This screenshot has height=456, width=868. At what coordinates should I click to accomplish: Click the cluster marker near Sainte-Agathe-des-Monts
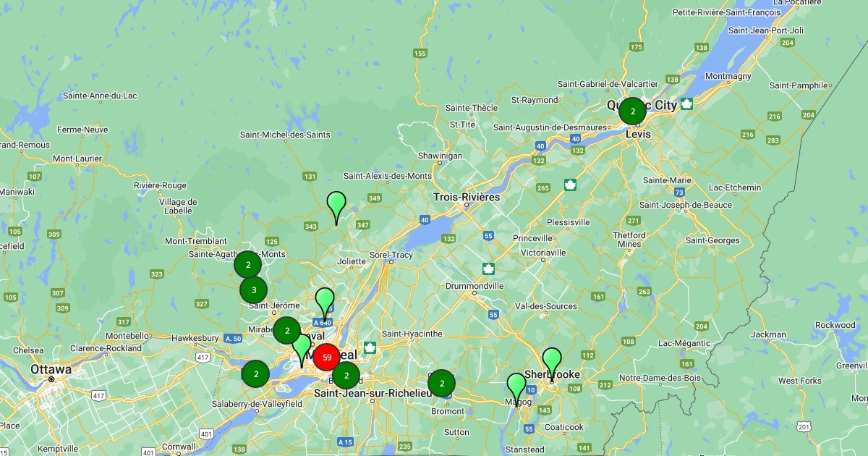pos(248,265)
